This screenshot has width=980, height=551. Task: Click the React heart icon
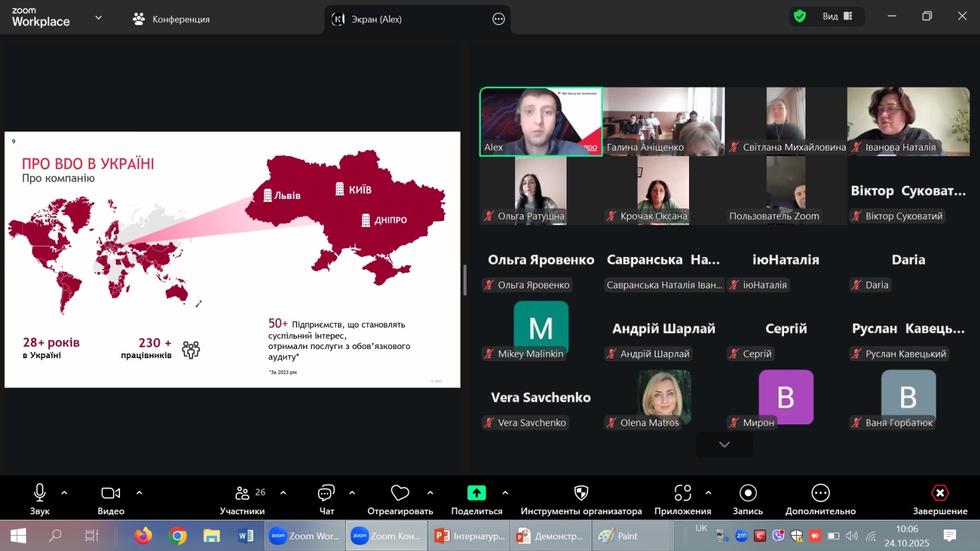(x=399, y=493)
